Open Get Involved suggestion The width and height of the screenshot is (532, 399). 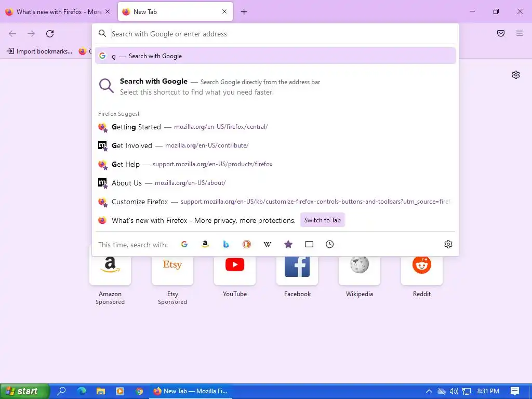coord(275,145)
